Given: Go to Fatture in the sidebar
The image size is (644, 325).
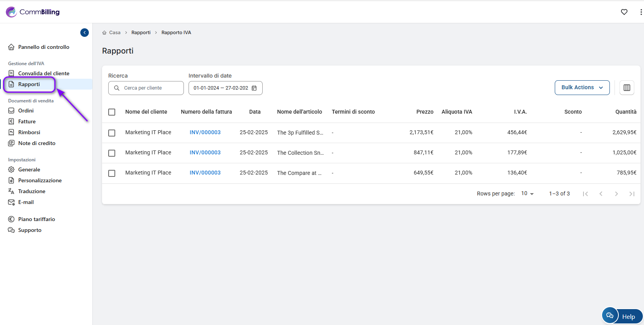Looking at the screenshot, I should [x=27, y=121].
